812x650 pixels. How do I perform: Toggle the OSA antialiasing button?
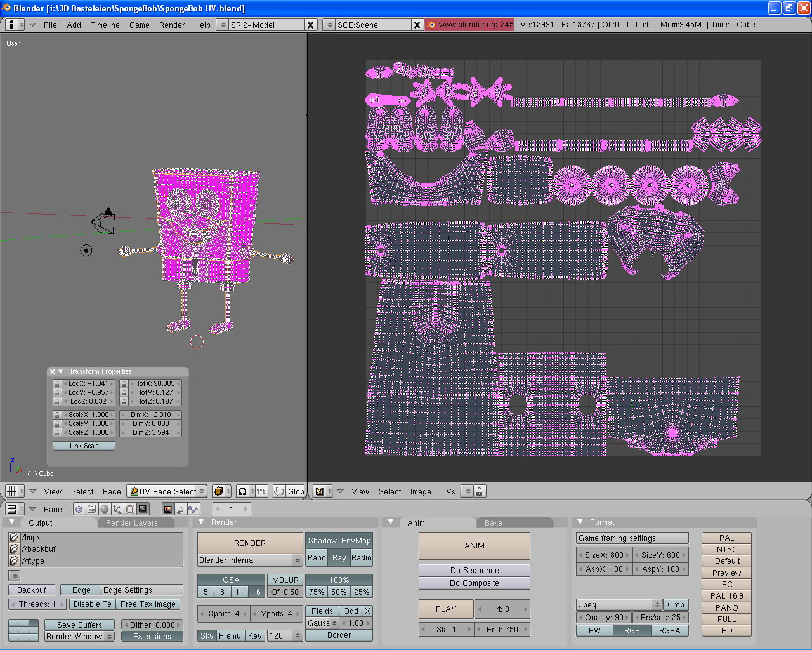[231, 580]
